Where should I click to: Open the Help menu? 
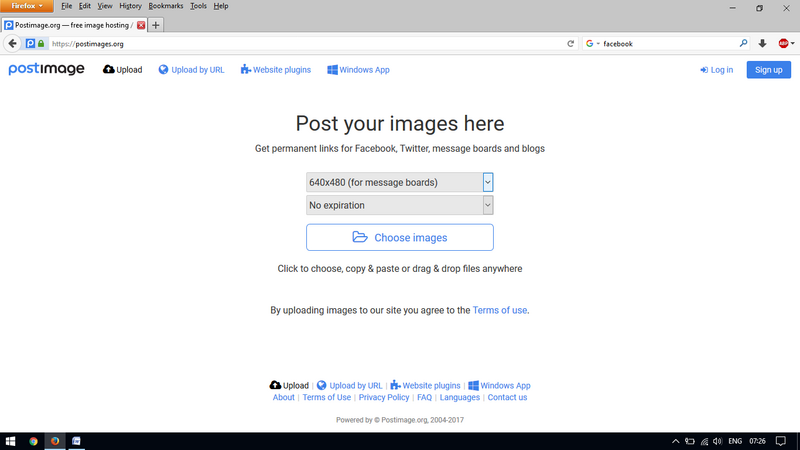pos(221,6)
